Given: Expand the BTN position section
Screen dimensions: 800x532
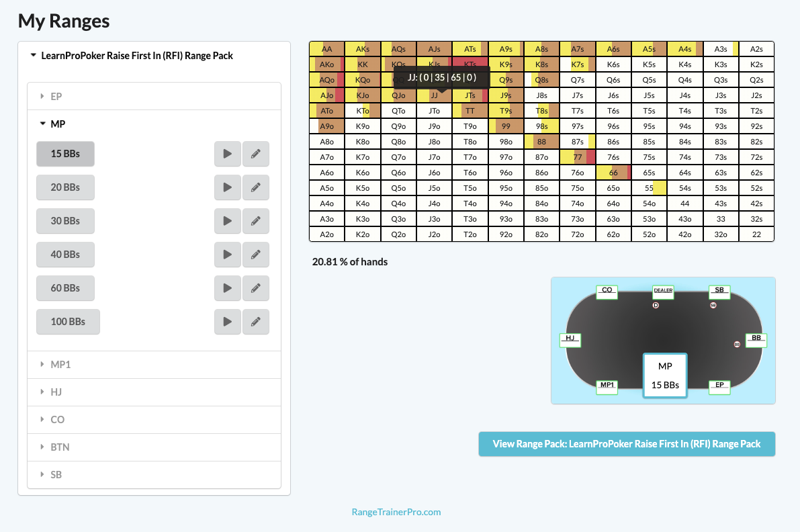Looking at the screenshot, I should coord(154,447).
